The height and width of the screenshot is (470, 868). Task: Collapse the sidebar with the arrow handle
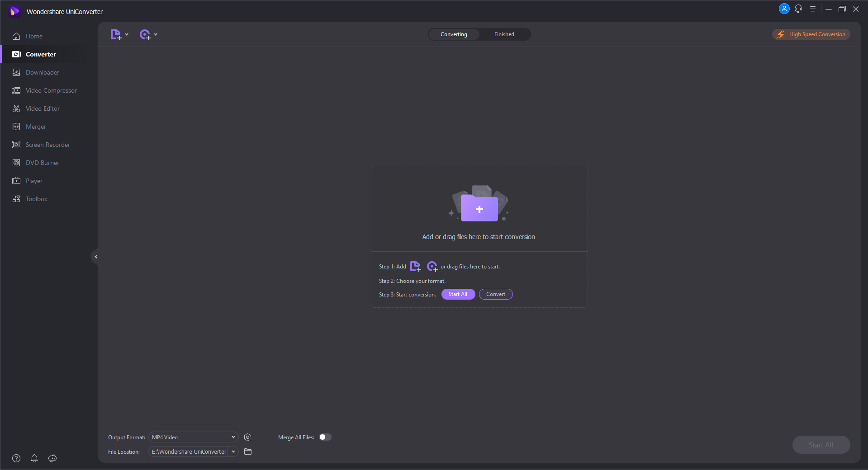[95, 257]
